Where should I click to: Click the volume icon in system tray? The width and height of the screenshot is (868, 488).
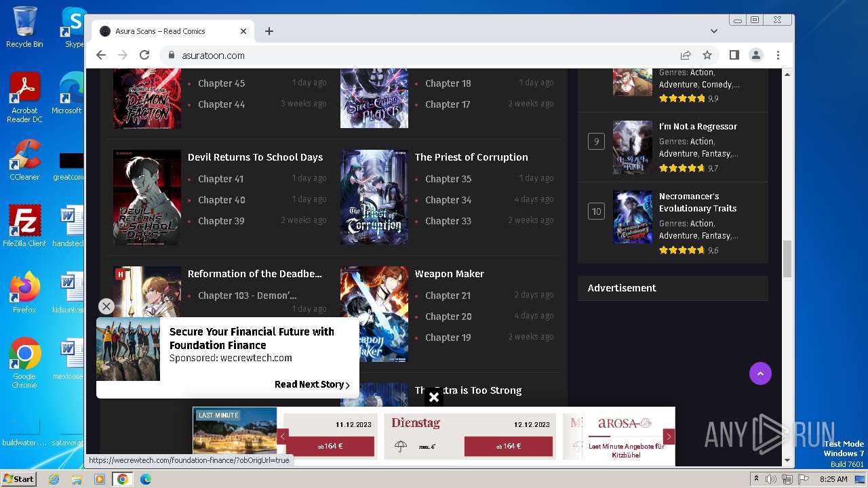(x=771, y=479)
